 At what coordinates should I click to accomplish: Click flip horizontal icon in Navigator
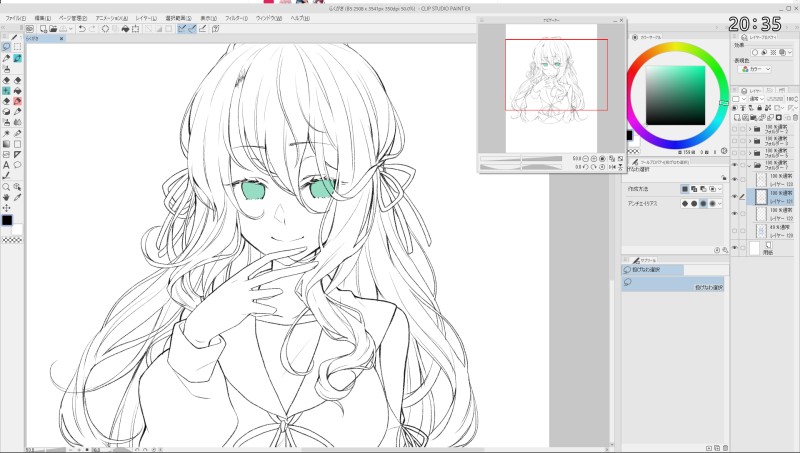click(612, 167)
